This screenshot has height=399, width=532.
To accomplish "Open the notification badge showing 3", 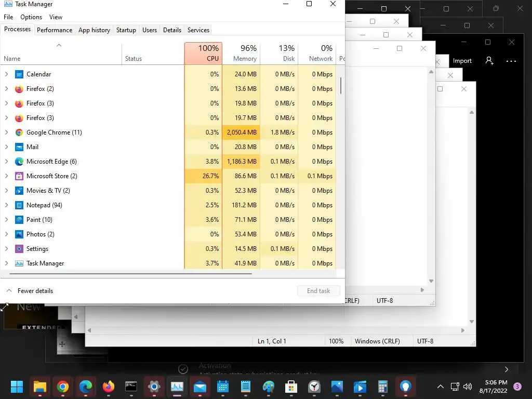I will point(517,387).
